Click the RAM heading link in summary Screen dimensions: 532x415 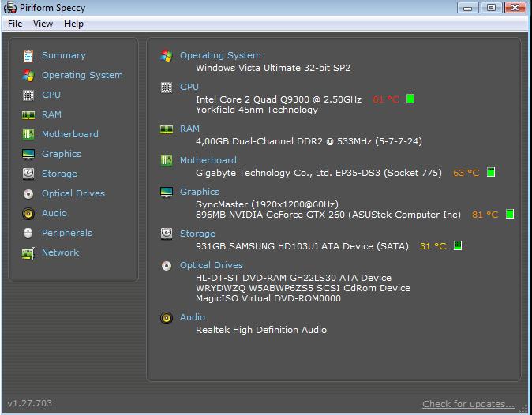(x=189, y=129)
